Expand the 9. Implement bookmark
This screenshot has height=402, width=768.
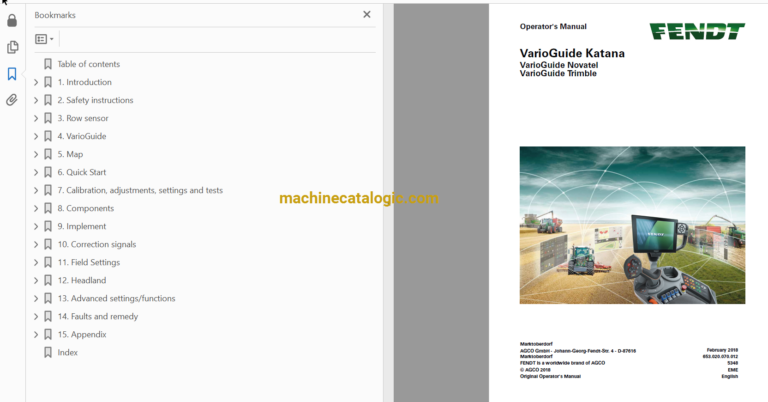[x=36, y=226]
